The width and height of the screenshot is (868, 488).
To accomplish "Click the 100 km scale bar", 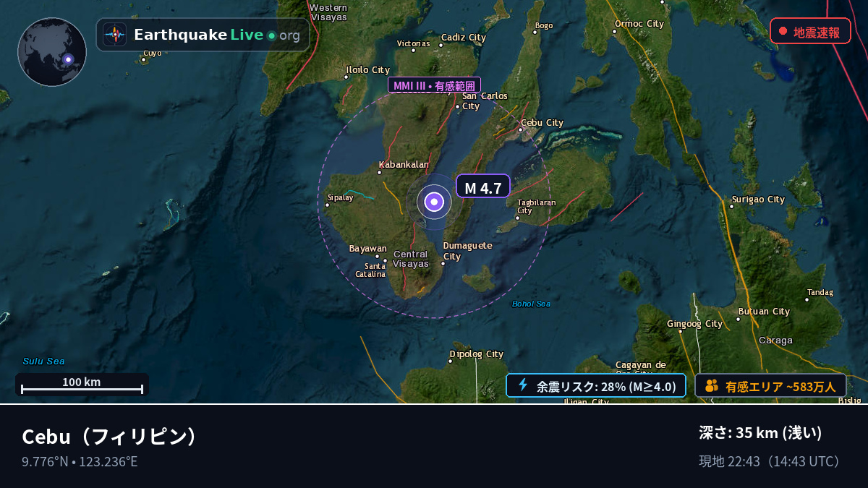I will click(82, 385).
